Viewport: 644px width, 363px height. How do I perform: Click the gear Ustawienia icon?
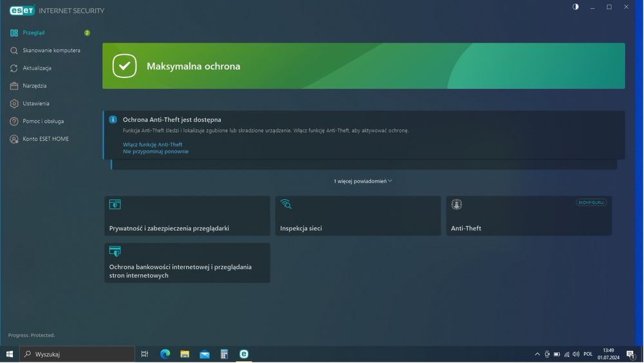tap(14, 103)
